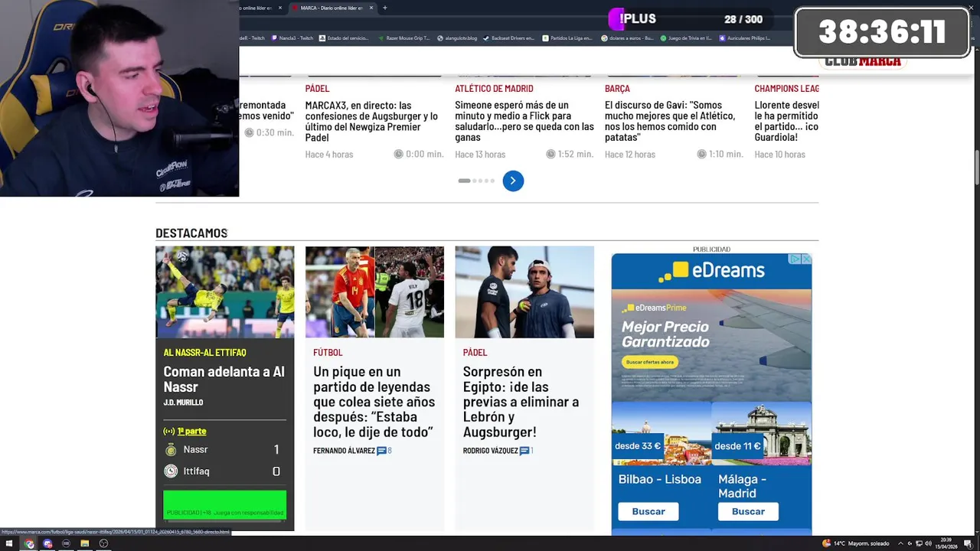Click the page vertical scrollbar

click(x=977, y=168)
